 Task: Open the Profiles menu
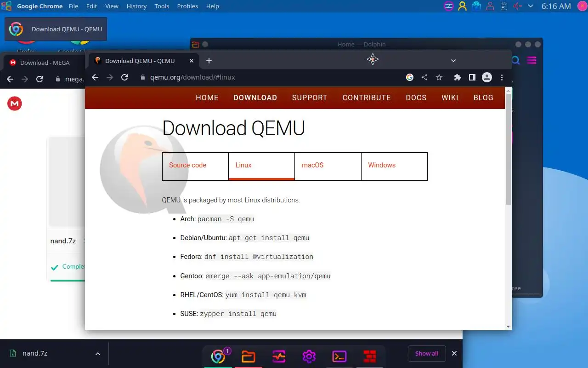(187, 6)
